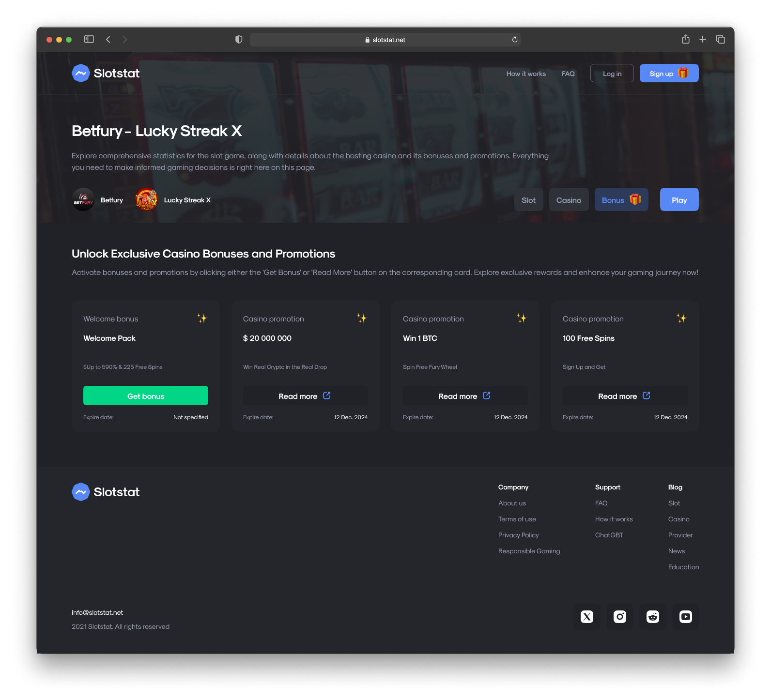
Task: Click Get bonus on Welcome Pack card
Action: click(146, 396)
